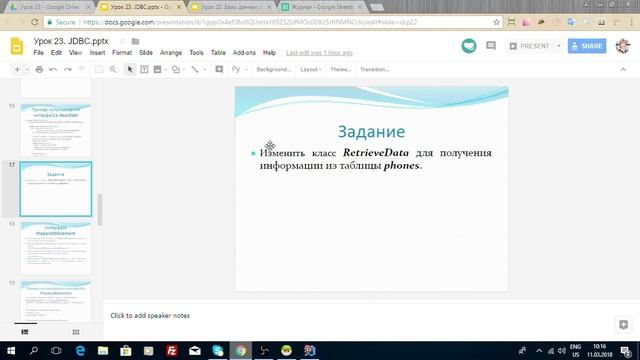
Task: Open the Google account profile picture
Action: (623, 46)
